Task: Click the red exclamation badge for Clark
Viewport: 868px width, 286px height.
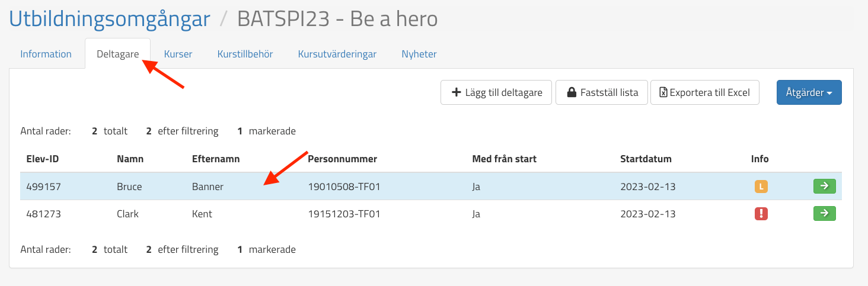Action: [x=761, y=214]
